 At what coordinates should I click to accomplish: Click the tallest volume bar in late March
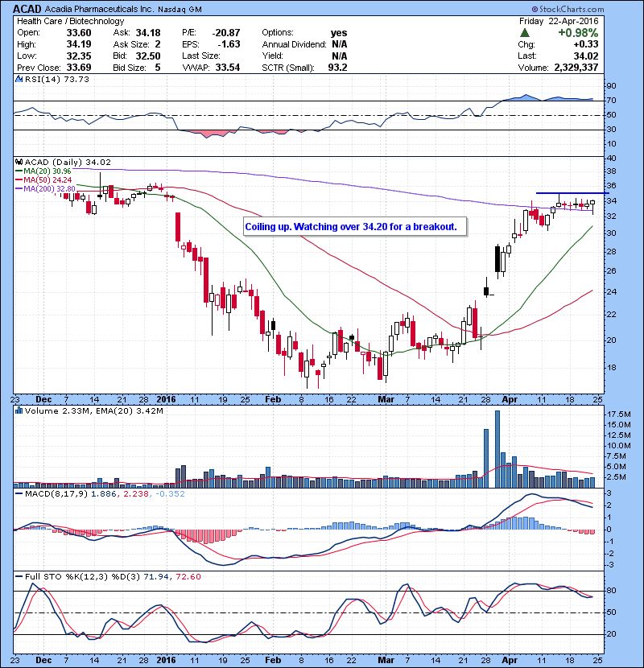[x=497, y=449]
